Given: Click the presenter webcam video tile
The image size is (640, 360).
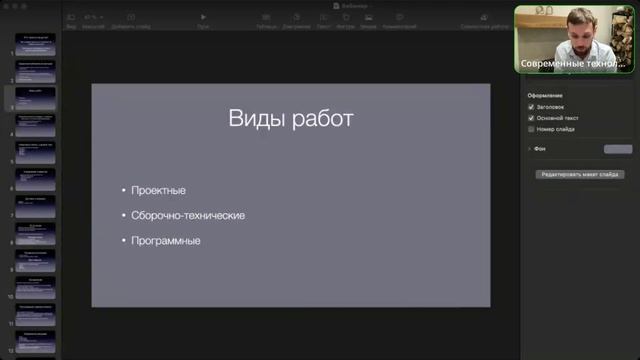Looking at the screenshot, I should coord(574,39).
